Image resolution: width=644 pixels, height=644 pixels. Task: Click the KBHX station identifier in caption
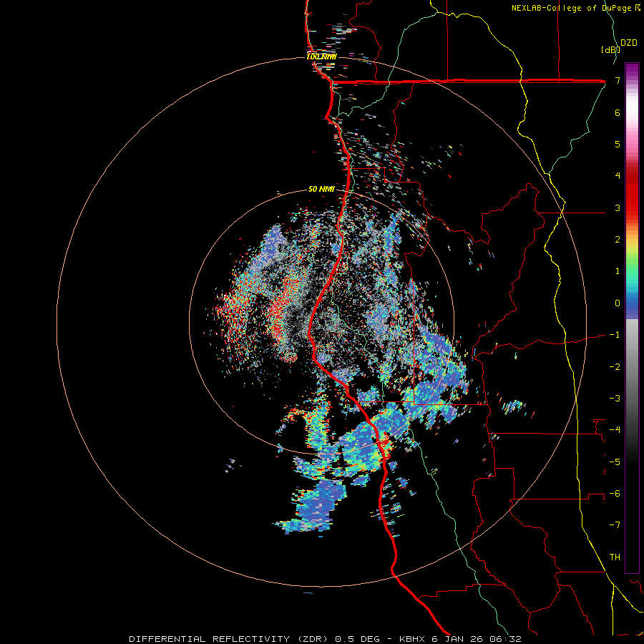(x=412, y=639)
